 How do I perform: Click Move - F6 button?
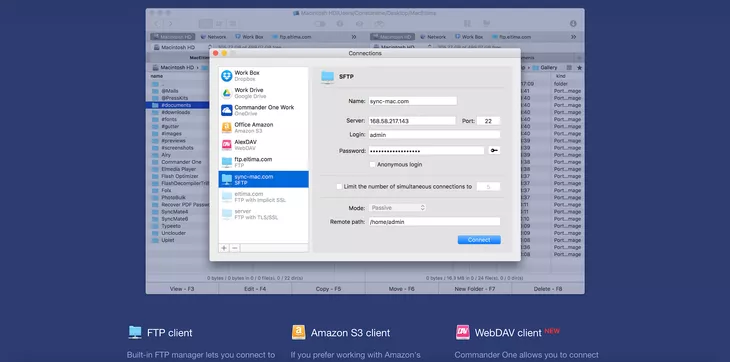coord(401,288)
